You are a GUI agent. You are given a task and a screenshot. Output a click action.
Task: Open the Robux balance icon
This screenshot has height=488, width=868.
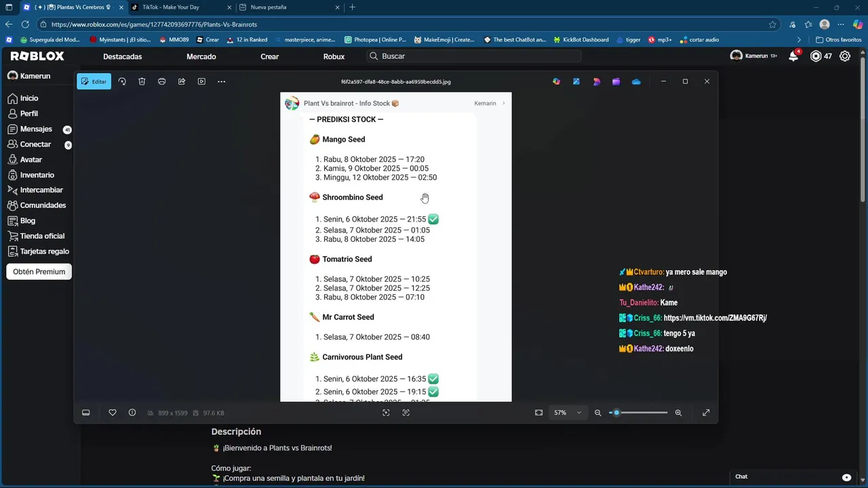(816, 56)
